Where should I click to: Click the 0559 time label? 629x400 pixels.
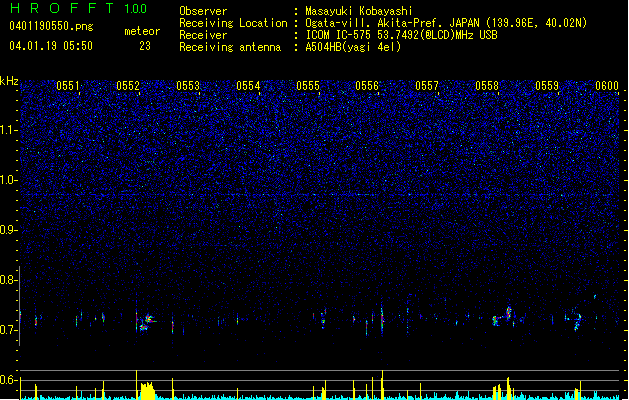pyautogui.click(x=547, y=86)
